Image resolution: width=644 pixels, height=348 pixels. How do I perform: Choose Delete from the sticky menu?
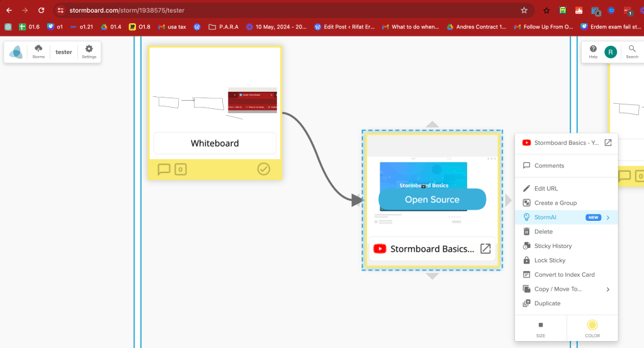point(567,232)
